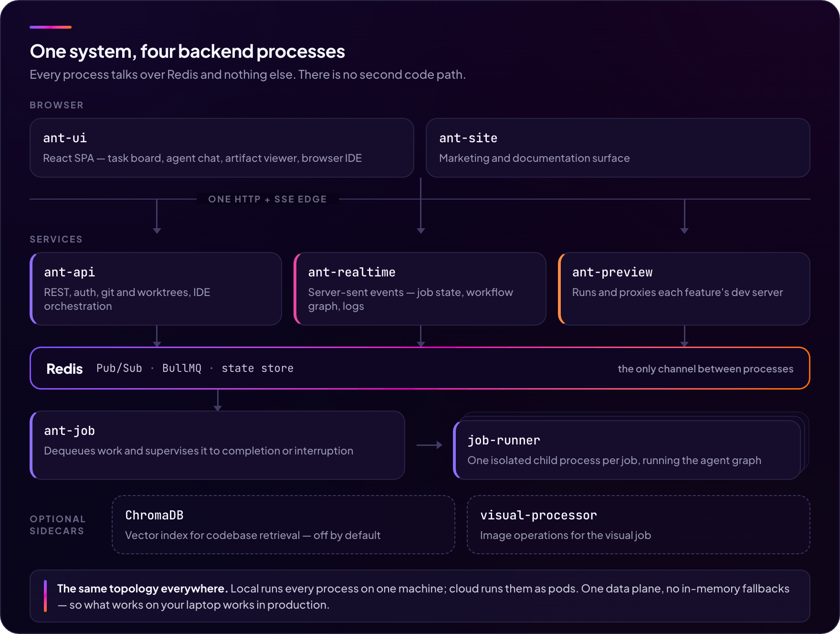Click the ant-preview heading

(612, 272)
